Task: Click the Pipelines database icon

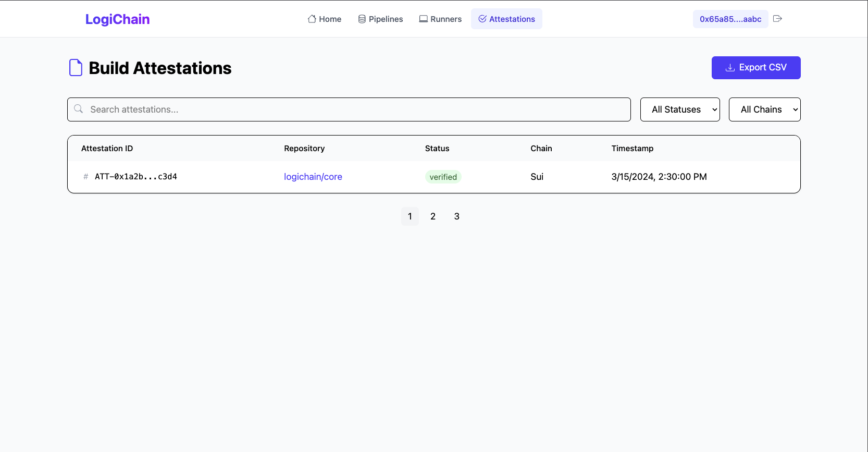Action: (x=362, y=19)
